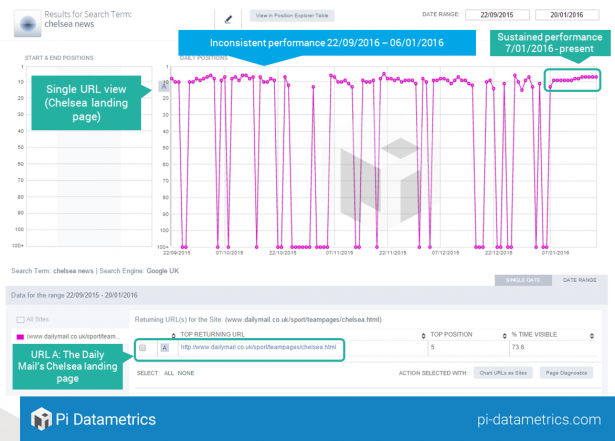Click the pi-datametrics.com text

[539, 419]
